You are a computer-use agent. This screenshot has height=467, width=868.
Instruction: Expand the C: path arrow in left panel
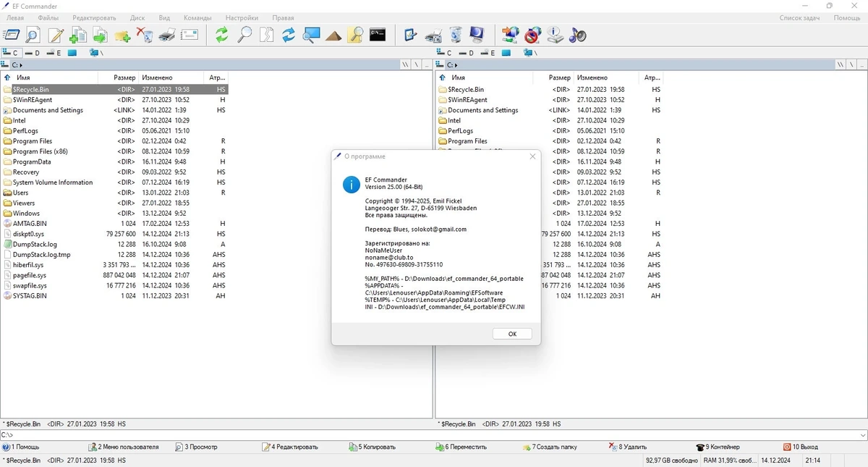22,65
